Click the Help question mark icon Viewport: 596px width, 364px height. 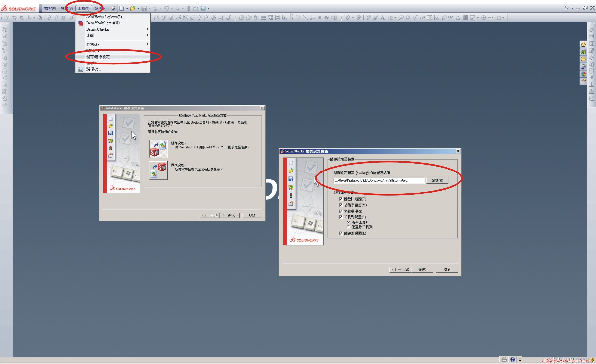pyautogui.click(x=567, y=8)
